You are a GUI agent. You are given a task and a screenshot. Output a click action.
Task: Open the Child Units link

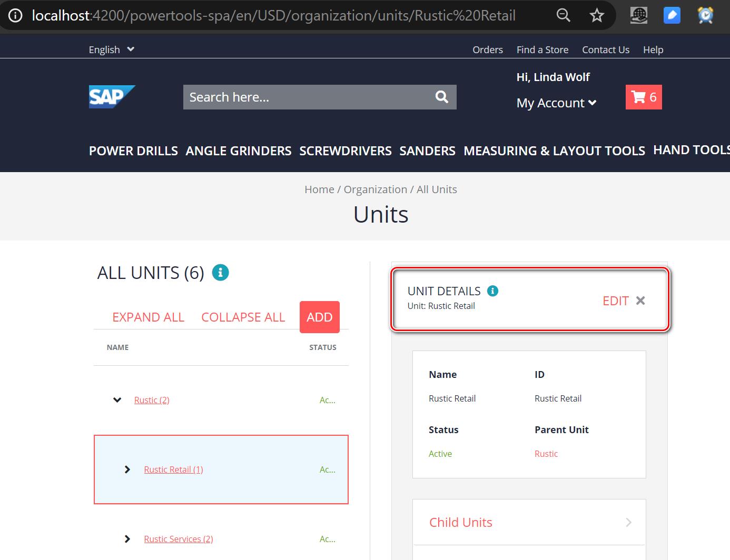coord(461,522)
